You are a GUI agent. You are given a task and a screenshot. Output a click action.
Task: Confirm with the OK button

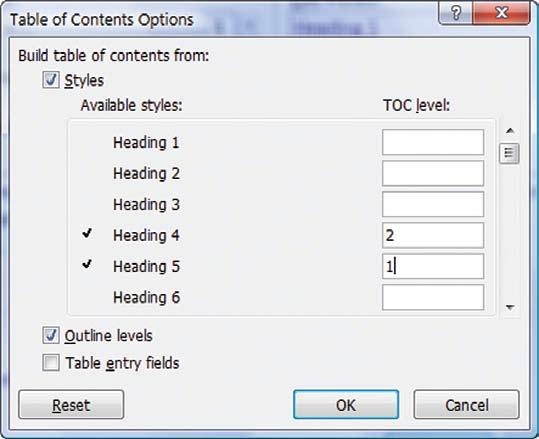pyautogui.click(x=346, y=405)
